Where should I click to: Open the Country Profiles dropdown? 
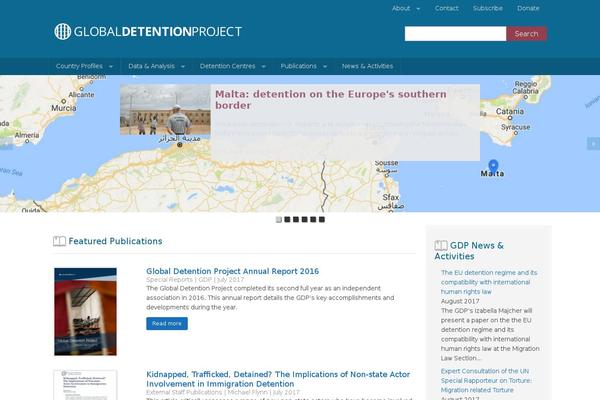point(84,66)
